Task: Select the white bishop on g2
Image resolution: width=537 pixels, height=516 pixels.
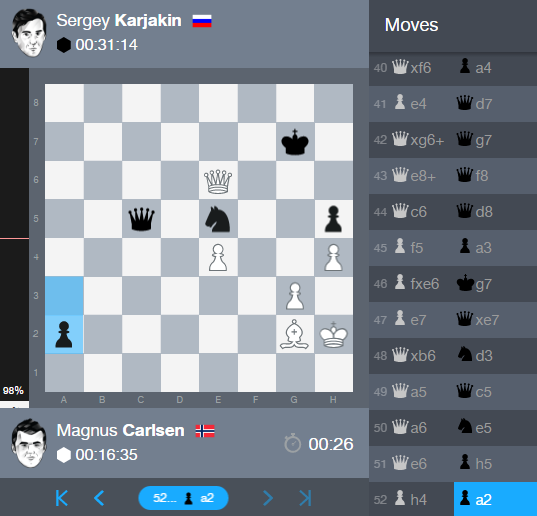Action: point(295,334)
